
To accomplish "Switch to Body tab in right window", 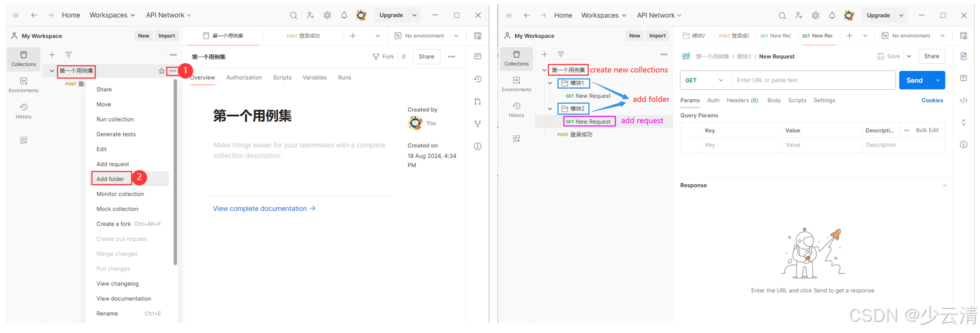I will click(x=774, y=100).
